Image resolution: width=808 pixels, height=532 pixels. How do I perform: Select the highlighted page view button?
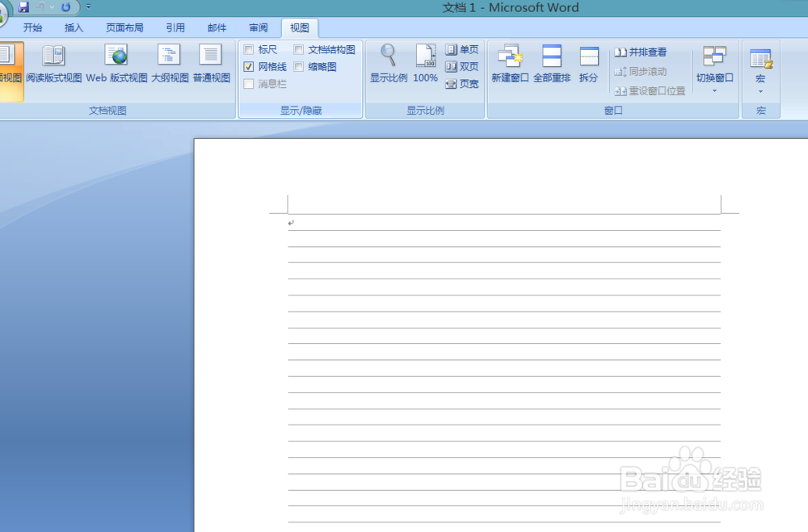(11, 71)
